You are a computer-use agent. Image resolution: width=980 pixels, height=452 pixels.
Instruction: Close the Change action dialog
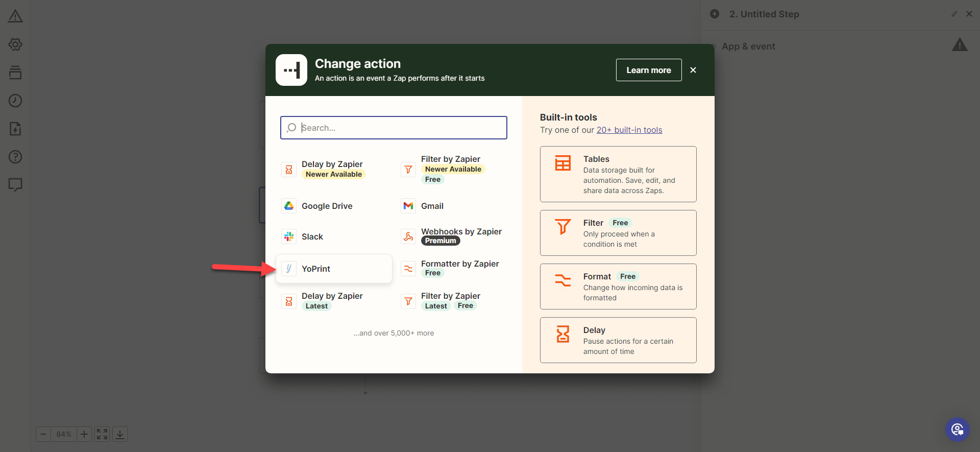[x=693, y=70]
